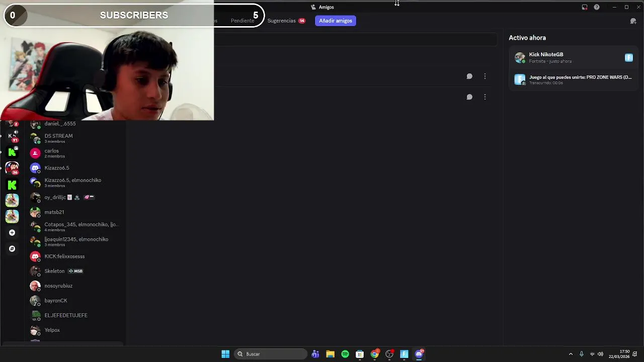This screenshot has height=362, width=644.
Task: Open the carlos group with 2 miembros
Action: (74, 153)
